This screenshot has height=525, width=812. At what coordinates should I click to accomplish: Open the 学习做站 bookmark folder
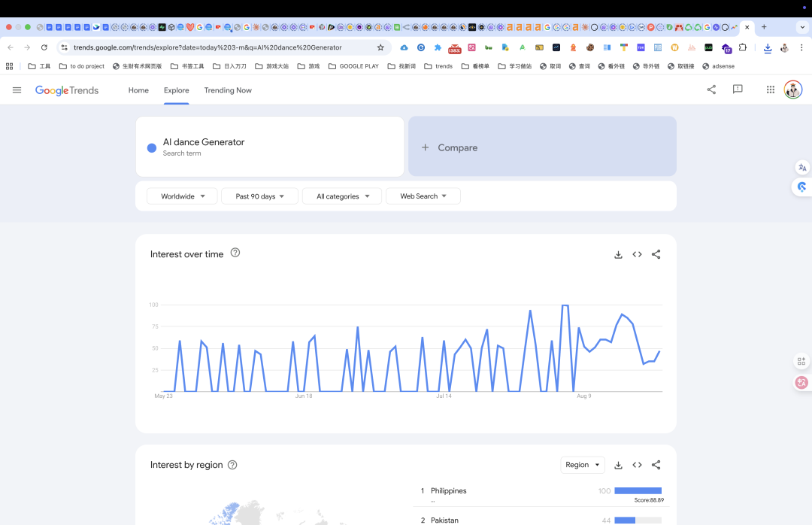pos(515,66)
